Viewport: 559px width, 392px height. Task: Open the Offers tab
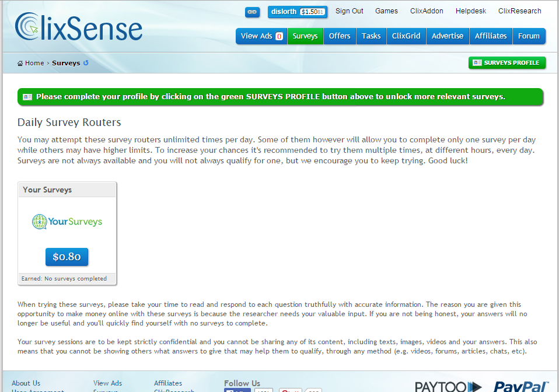point(340,36)
